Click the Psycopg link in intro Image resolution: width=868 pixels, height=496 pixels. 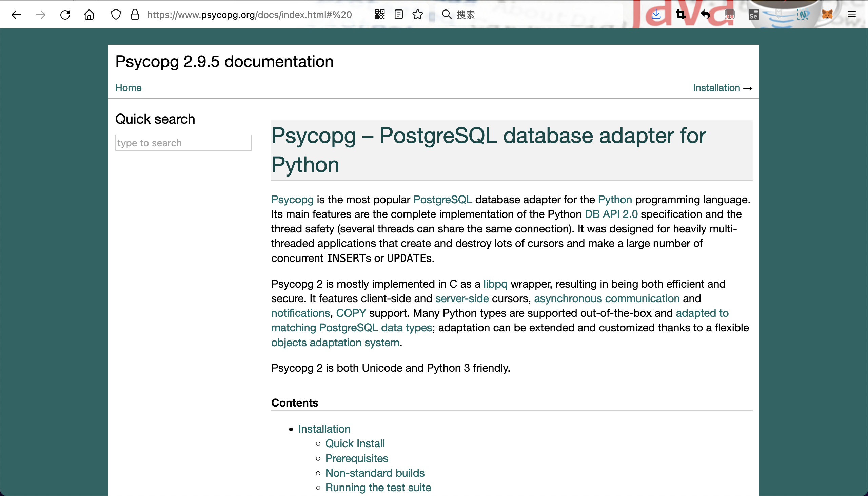(x=292, y=200)
